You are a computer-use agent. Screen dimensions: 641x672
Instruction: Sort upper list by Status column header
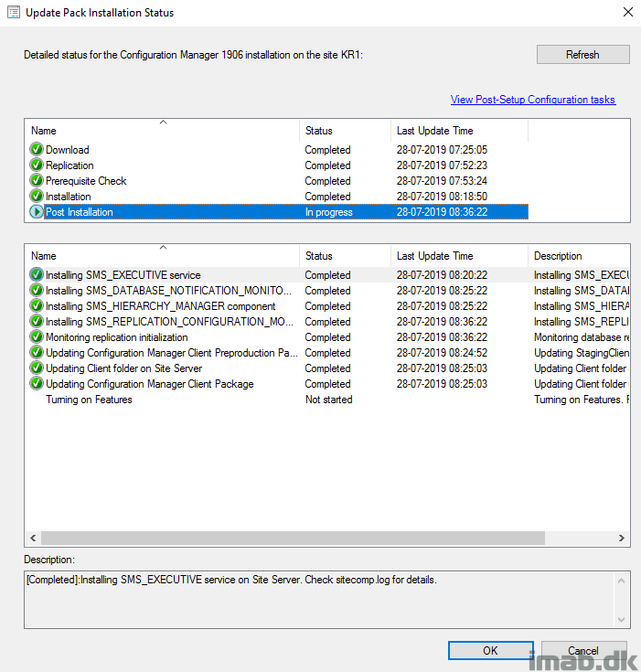345,130
